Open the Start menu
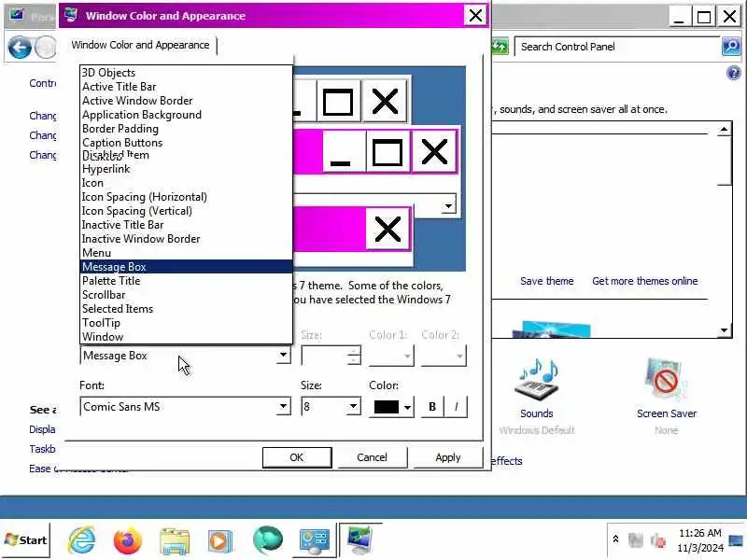This screenshot has height=560, width=747. tap(26, 540)
